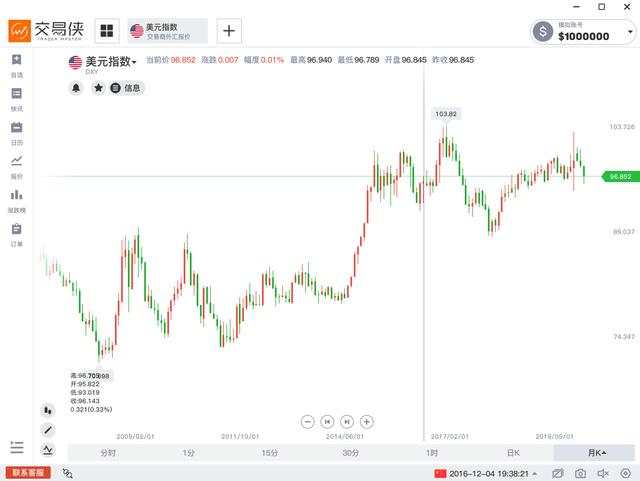Open the 日历 calendar icon in sidebar

pos(17,127)
